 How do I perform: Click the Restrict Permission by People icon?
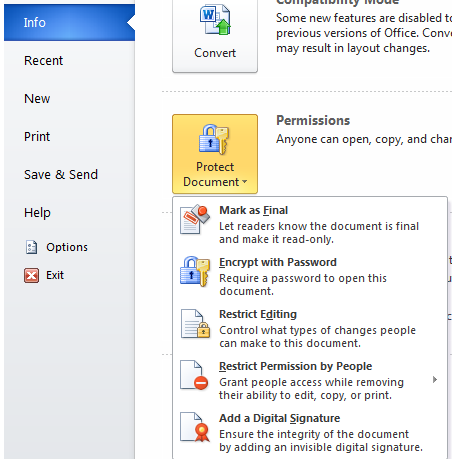(194, 375)
